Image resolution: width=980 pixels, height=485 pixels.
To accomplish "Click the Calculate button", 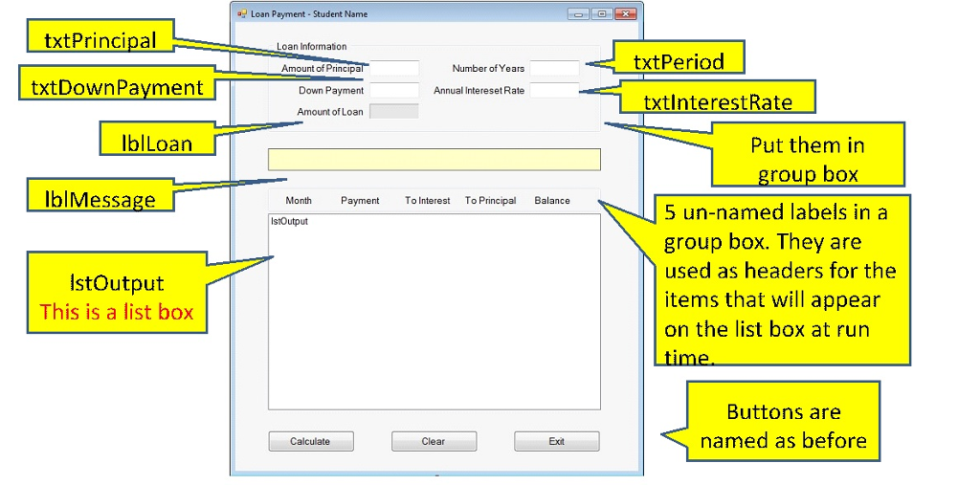I will (311, 441).
